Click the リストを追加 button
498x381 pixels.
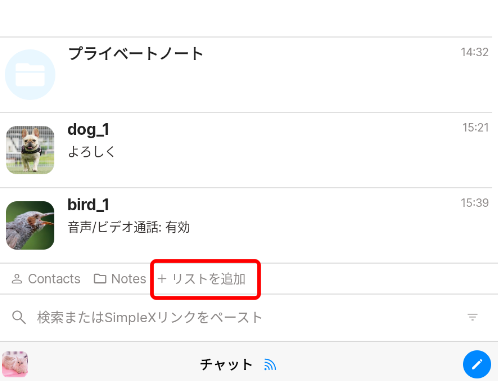point(202,279)
